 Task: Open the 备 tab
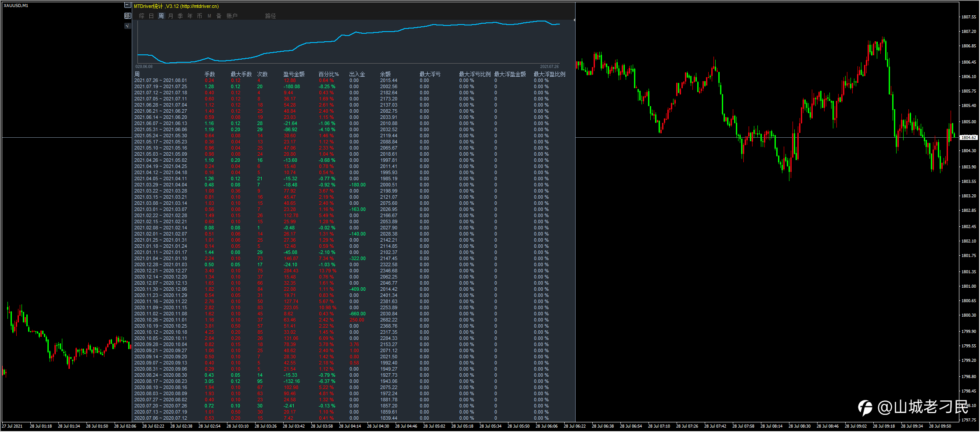(x=219, y=16)
